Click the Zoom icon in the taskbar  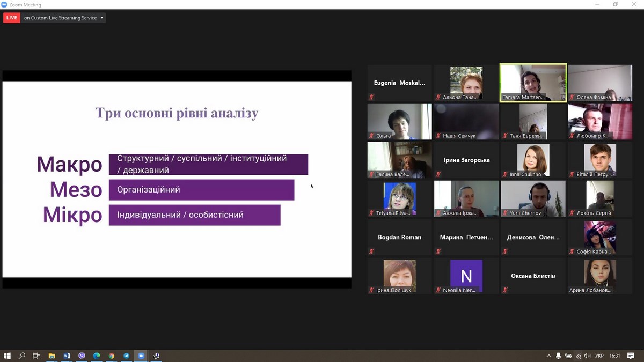[x=142, y=356]
